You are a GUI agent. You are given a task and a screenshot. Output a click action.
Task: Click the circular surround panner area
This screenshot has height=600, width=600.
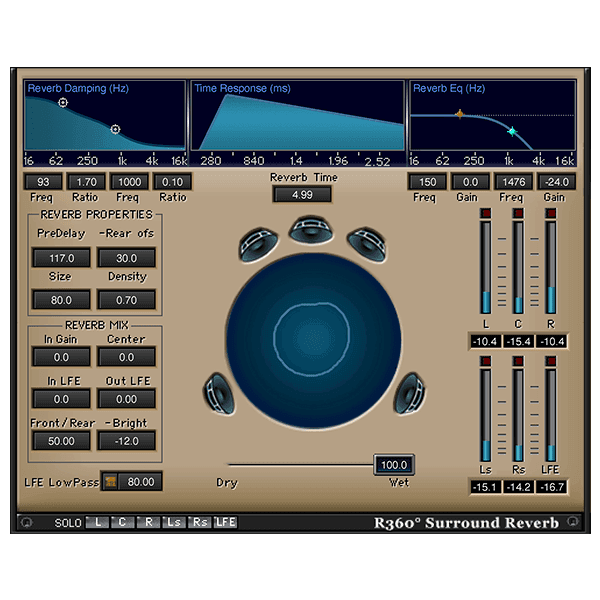(x=313, y=341)
